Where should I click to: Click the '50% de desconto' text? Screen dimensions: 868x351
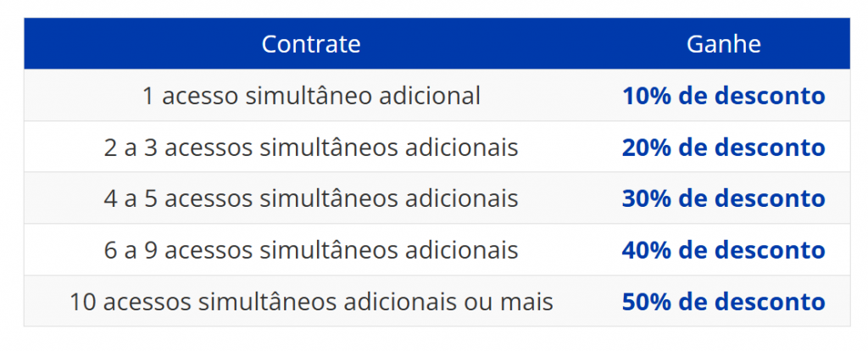click(723, 302)
